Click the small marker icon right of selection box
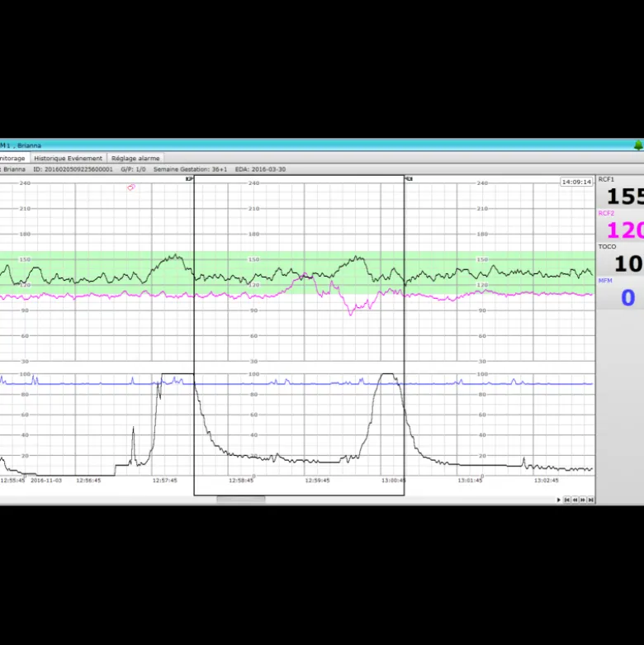 click(410, 179)
